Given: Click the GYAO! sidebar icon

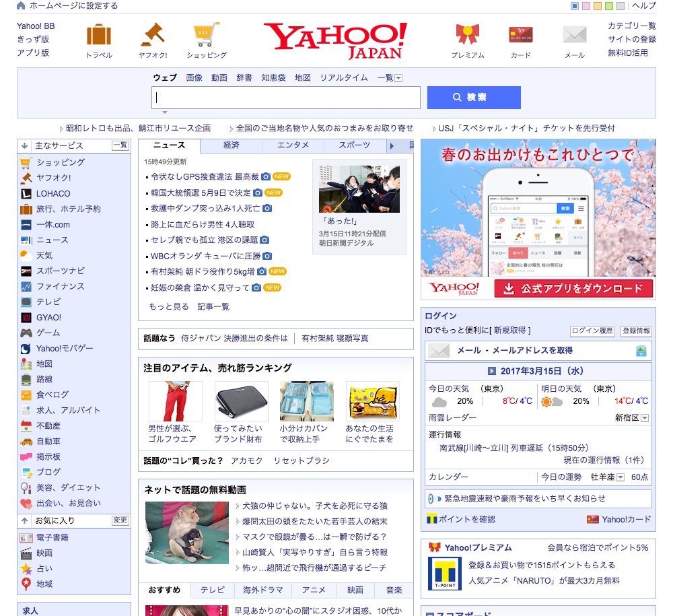Looking at the screenshot, I should [x=26, y=317].
